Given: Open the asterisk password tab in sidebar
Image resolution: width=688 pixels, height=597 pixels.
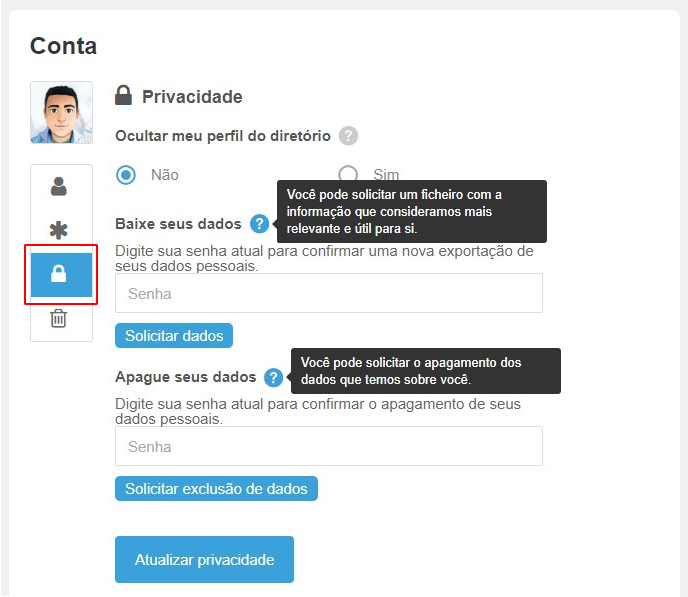Looking at the screenshot, I should click(x=59, y=230).
